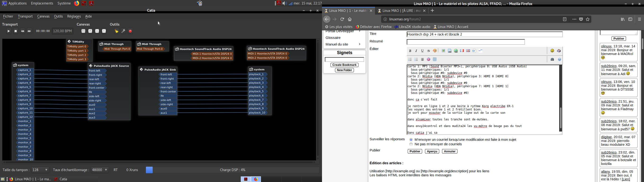Screen dimensions: 644x182
Task: Open Transport menu in Catia menu bar
Action: pos(25,17)
